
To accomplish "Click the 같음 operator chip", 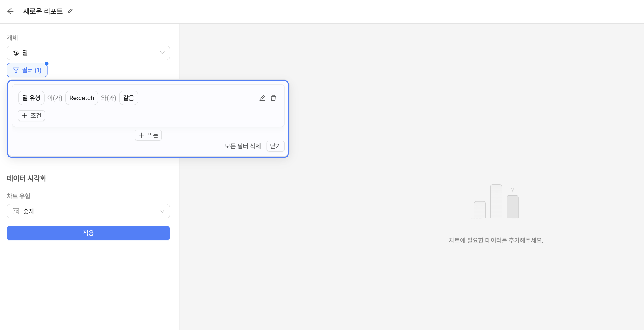I will [x=129, y=98].
